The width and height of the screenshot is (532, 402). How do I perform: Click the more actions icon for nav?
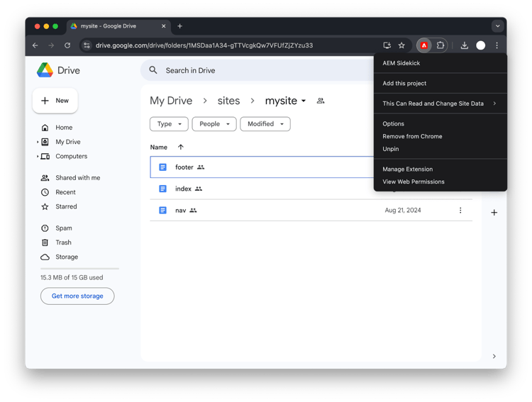click(460, 211)
